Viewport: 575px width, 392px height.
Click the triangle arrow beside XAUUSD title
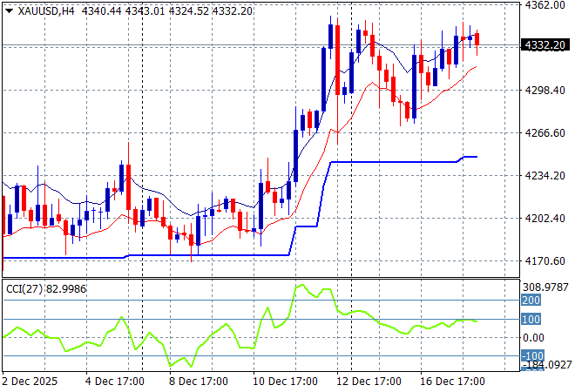click(x=9, y=10)
